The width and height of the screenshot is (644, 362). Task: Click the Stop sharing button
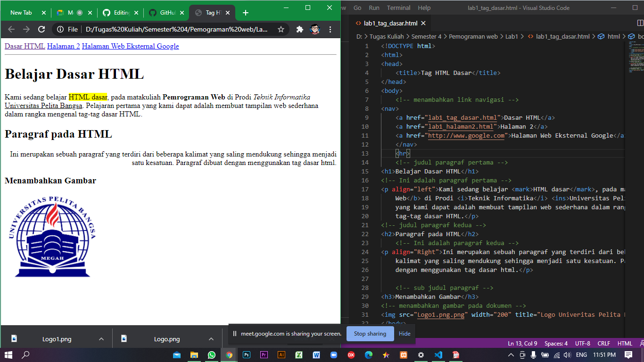click(x=370, y=334)
